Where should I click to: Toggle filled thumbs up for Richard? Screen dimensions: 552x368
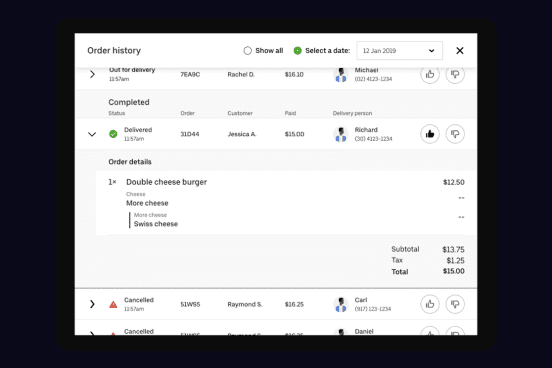click(x=430, y=134)
